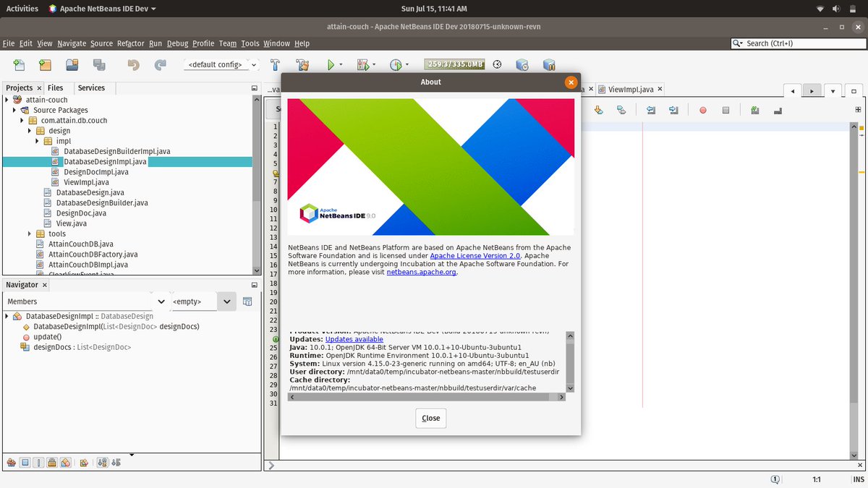868x488 pixels.
Task: Click the 259.3/335.0MB memory usage indicator
Action: point(454,64)
